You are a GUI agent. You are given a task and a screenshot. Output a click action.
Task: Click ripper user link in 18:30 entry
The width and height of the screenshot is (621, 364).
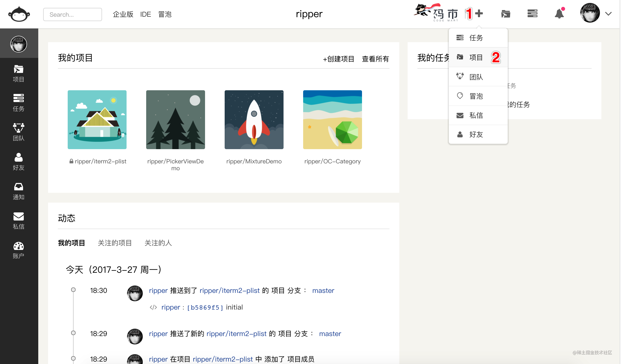click(158, 290)
